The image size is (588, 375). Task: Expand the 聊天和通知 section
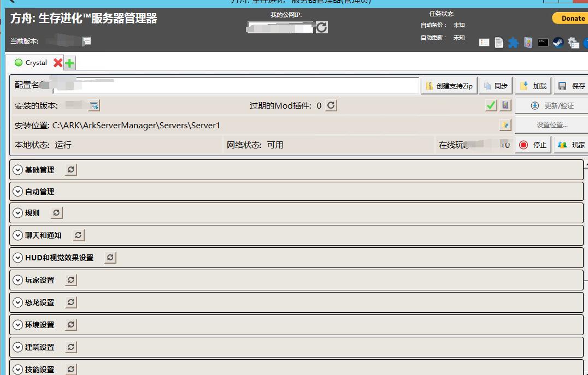[x=17, y=235]
